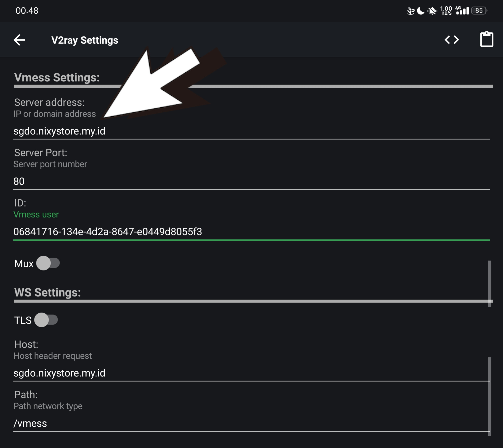The image size is (503, 448).
Task: Click the Path field containing /vmess
Action: click(251, 423)
